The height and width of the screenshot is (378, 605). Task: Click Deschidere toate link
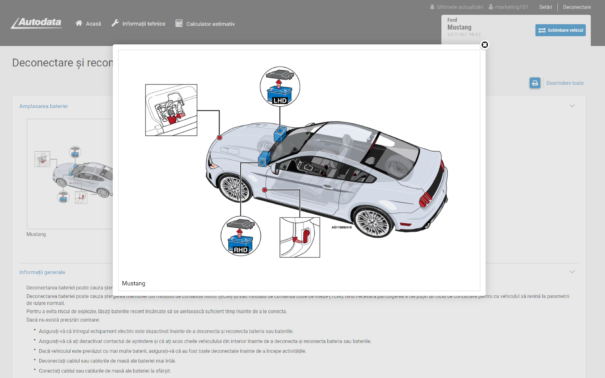[564, 83]
